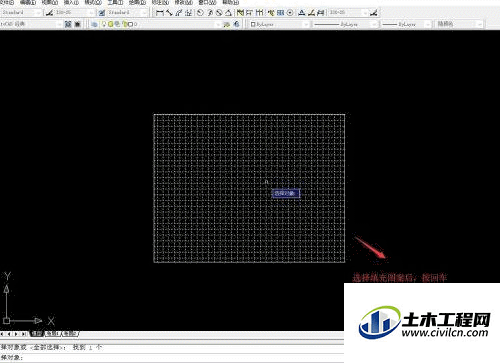Open ISO-25 dropdown in Styles toolbar

[74, 13]
